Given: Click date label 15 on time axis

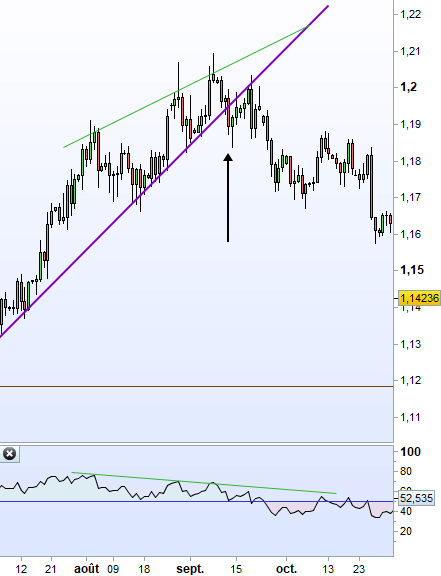Looking at the screenshot, I should pos(236,569).
